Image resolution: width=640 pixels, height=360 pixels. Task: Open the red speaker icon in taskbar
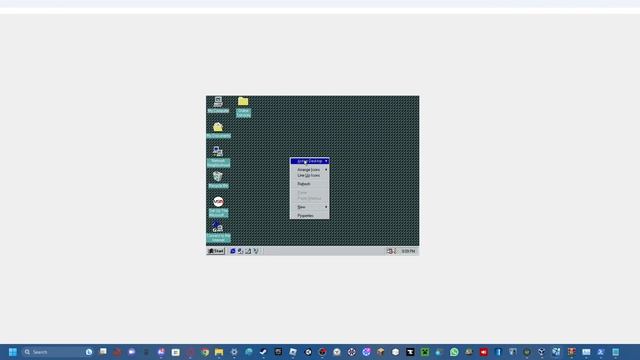coord(484,352)
